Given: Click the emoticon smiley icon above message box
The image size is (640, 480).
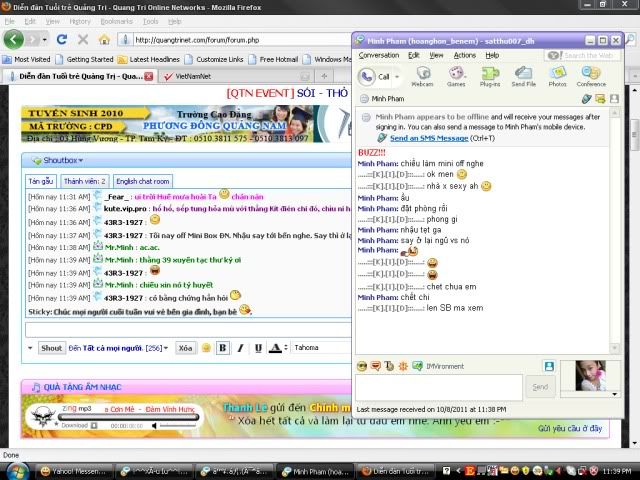Looking at the screenshot, I should pyautogui.click(x=361, y=368).
